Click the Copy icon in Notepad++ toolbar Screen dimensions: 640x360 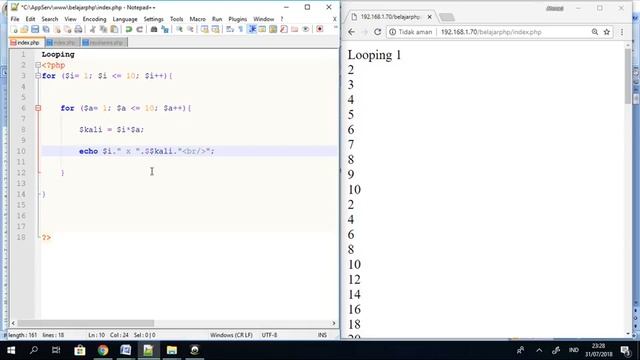[x=103, y=29]
